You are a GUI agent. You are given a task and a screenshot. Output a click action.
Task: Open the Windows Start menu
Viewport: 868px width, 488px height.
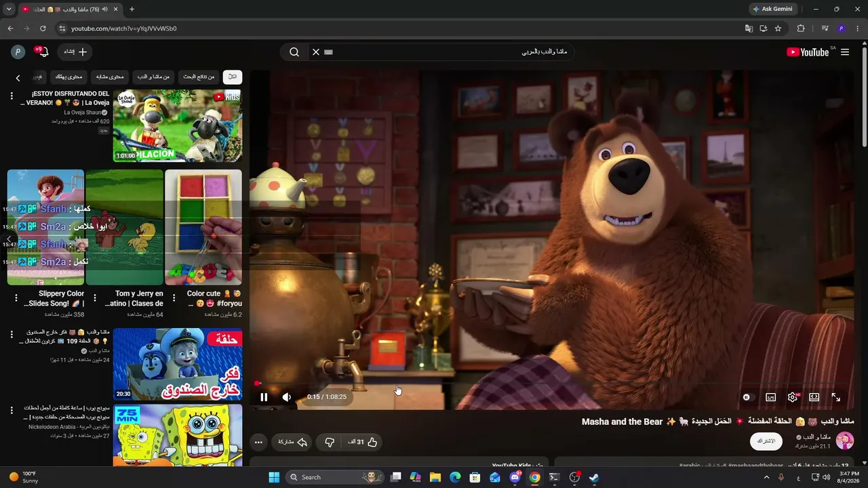coord(274,477)
